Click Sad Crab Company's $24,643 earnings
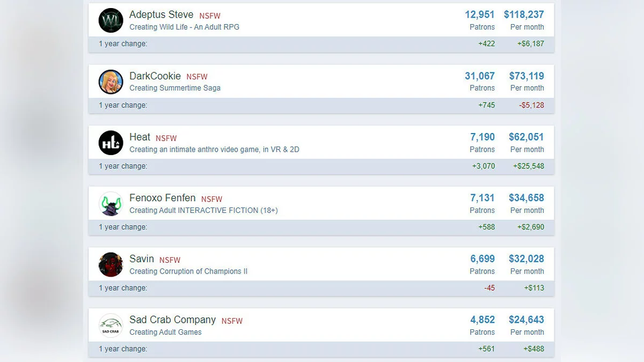This screenshot has height=362, width=644. coord(526,320)
